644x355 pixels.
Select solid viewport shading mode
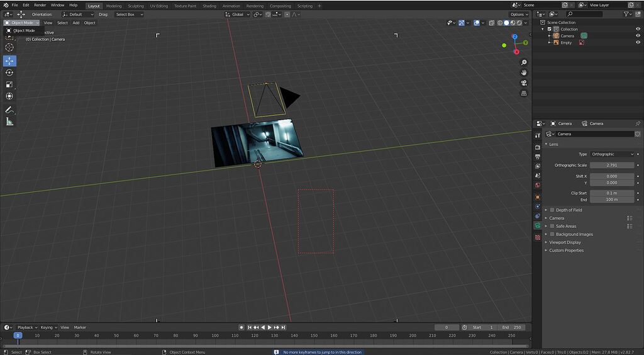pos(506,23)
